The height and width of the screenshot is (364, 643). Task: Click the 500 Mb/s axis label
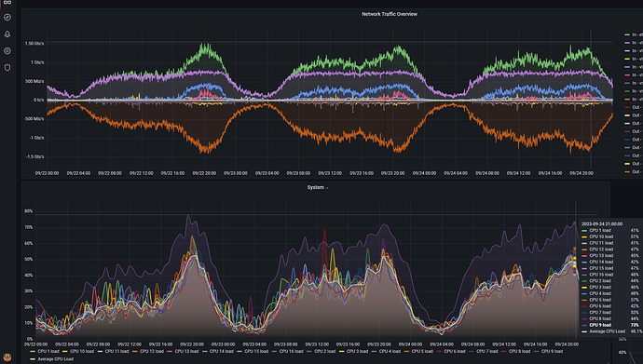34,81
